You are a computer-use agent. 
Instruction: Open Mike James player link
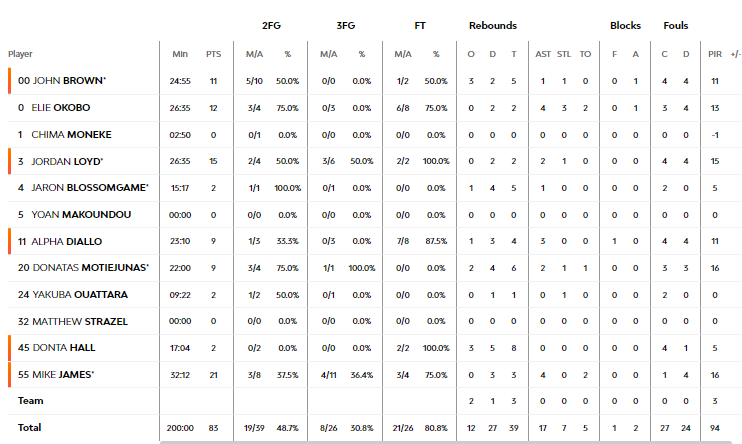63,375
